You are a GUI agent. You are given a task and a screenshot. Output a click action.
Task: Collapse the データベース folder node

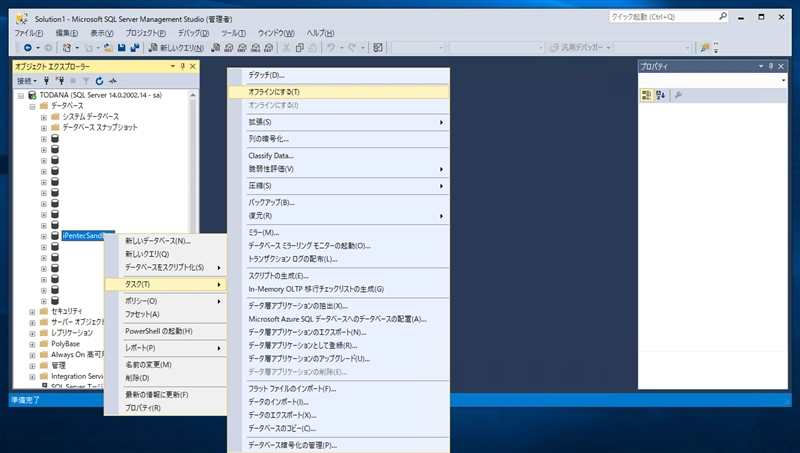click(32, 106)
